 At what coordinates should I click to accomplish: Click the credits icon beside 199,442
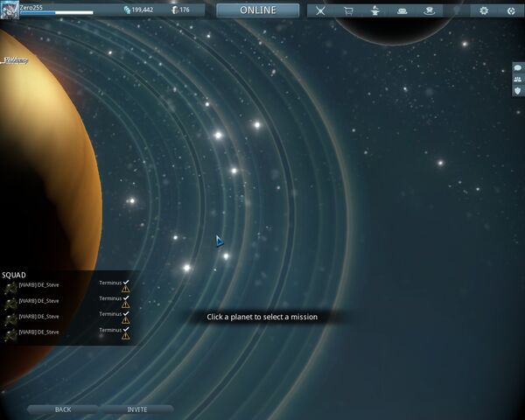tap(127, 10)
